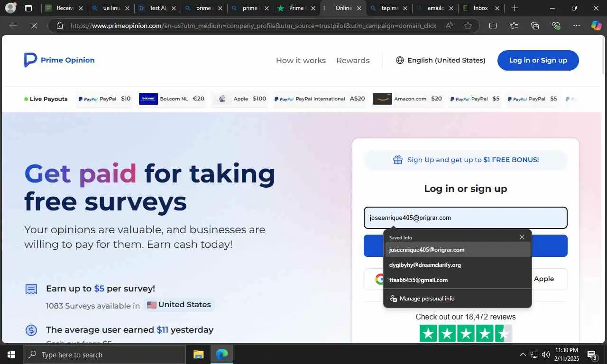Open the notifications center icon
This screenshot has height=364, width=607.
click(592, 355)
